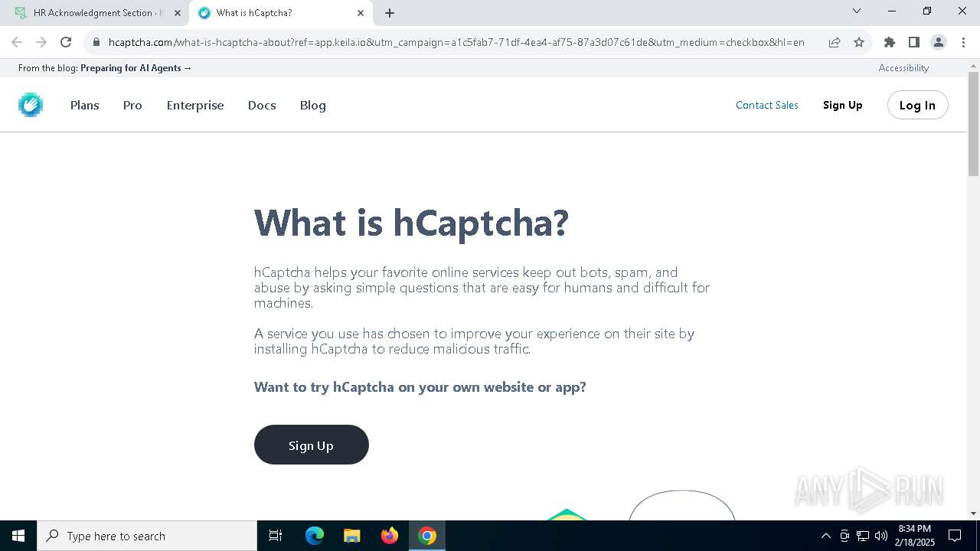Screen dimensions: 980x551
Task: Launch Microsoft Edge from taskbar
Action: coord(315,536)
